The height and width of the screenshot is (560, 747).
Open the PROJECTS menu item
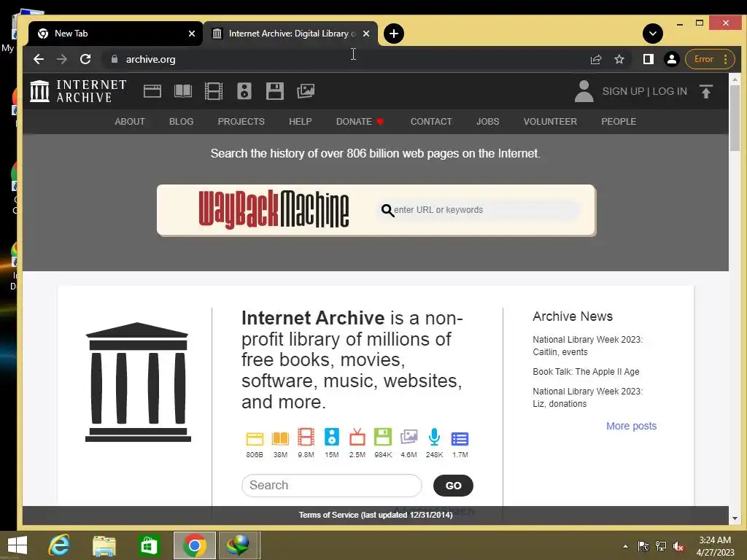coord(241,122)
